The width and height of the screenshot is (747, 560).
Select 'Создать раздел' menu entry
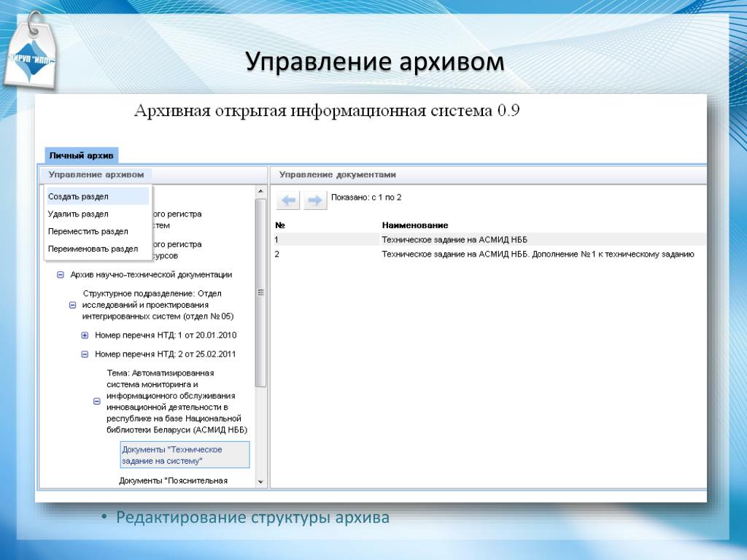(x=98, y=196)
